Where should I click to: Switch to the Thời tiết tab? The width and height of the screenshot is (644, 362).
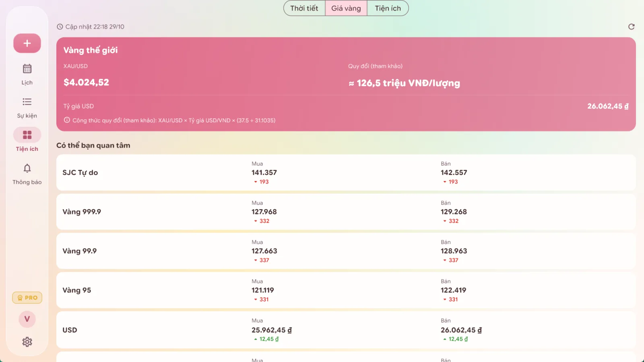[304, 8]
